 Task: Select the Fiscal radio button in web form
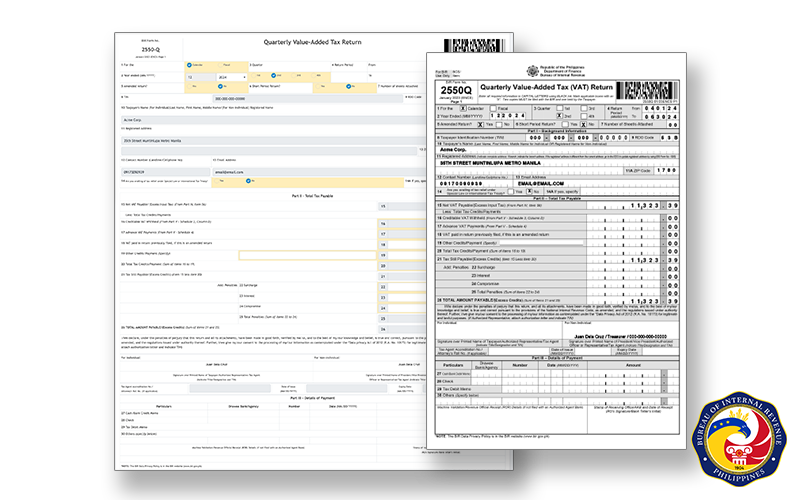[220, 65]
